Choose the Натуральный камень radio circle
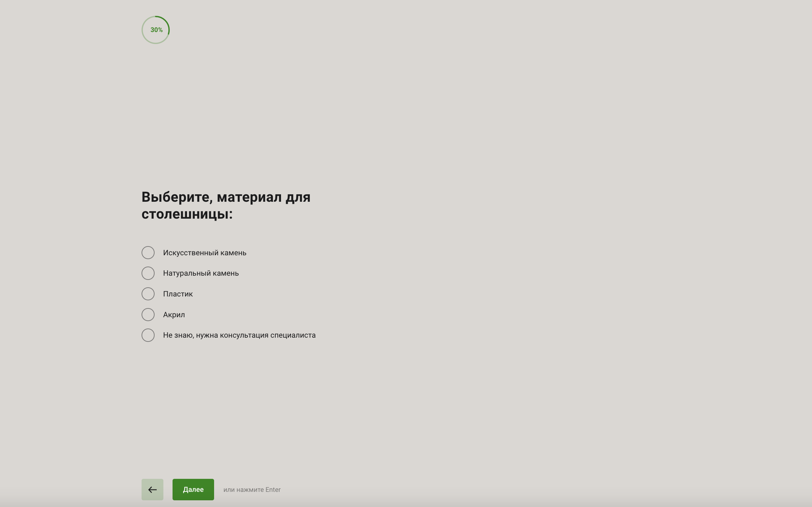Viewport: 812px width, 507px height. tap(148, 273)
